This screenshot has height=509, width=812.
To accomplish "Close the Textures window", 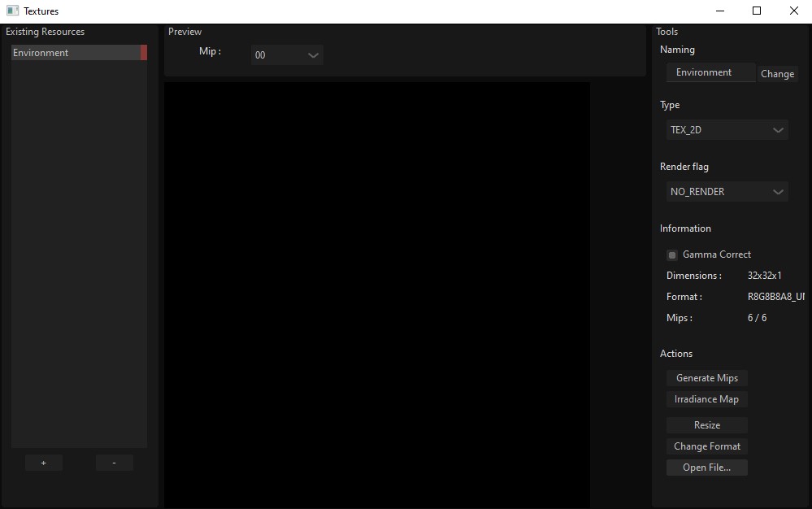I will pos(793,11).
